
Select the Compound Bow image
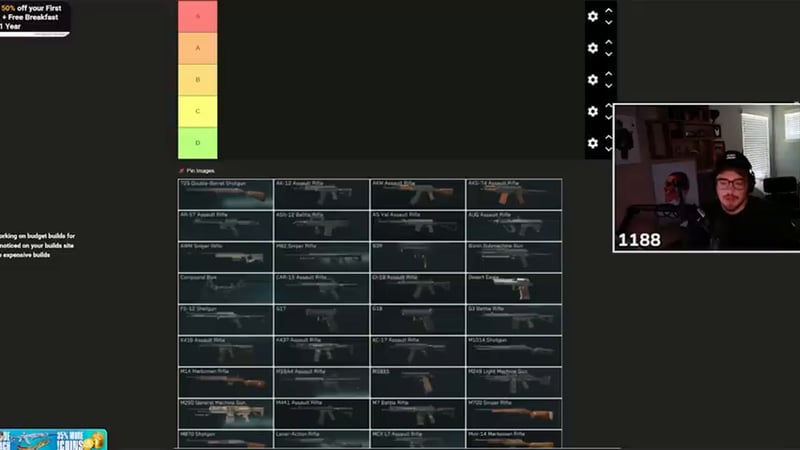click(x=226, y=288)
